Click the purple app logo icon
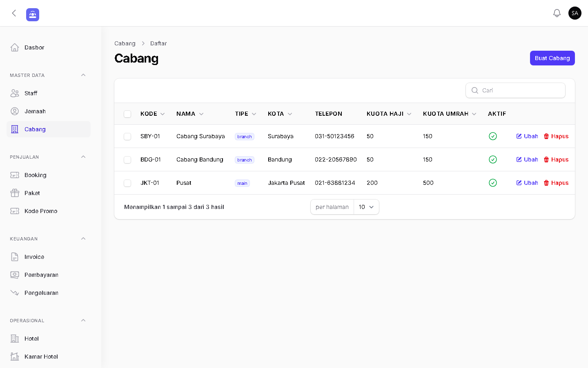 [x=33, y=15]
